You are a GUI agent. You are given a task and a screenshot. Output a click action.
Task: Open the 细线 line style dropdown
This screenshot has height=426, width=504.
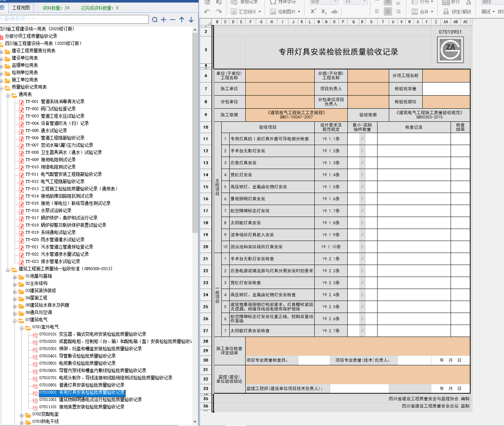pyautogui.click(x=492, y=2)
